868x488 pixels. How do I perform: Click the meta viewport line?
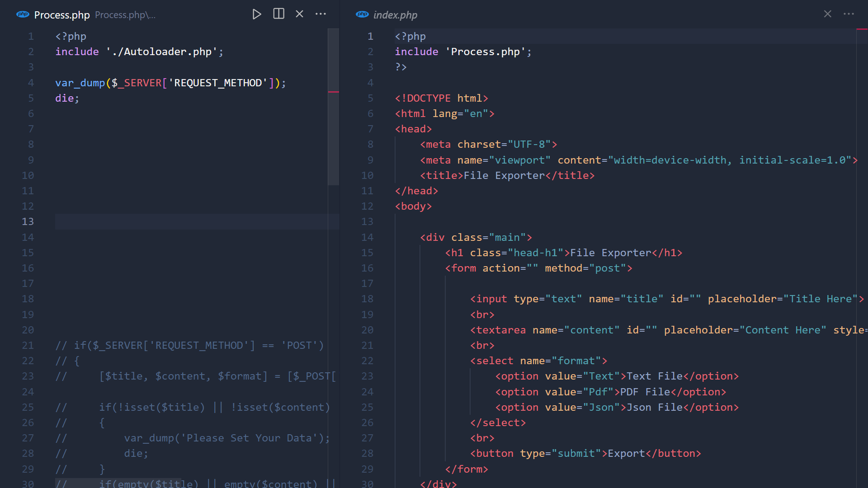(x=639, y=160)
